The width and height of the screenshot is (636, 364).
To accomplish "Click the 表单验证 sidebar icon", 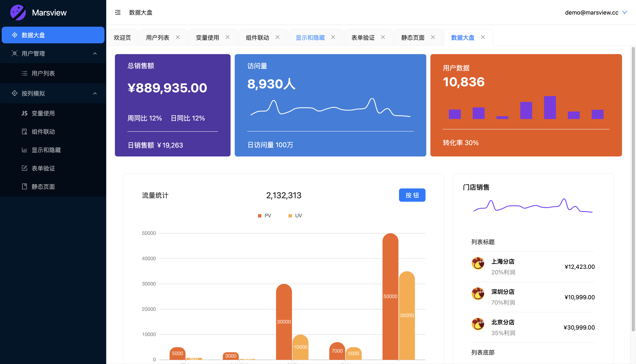I will [24, 168].
